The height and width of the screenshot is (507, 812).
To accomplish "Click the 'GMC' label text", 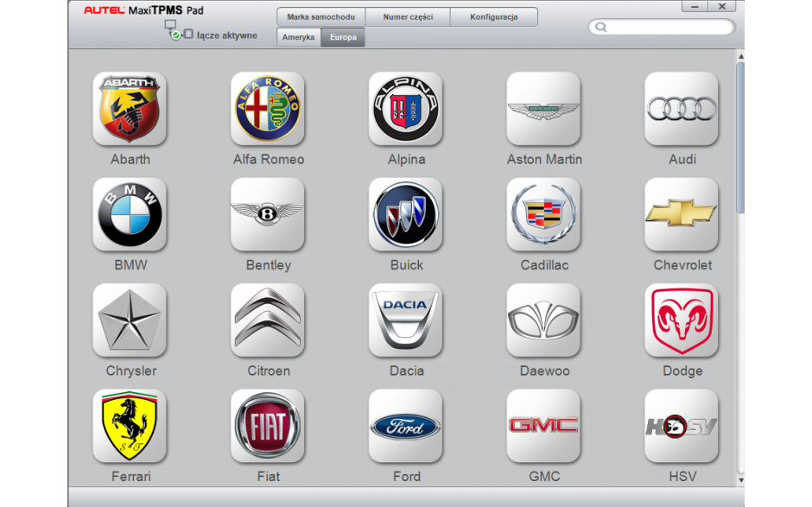I will click(x=545, y=477).
